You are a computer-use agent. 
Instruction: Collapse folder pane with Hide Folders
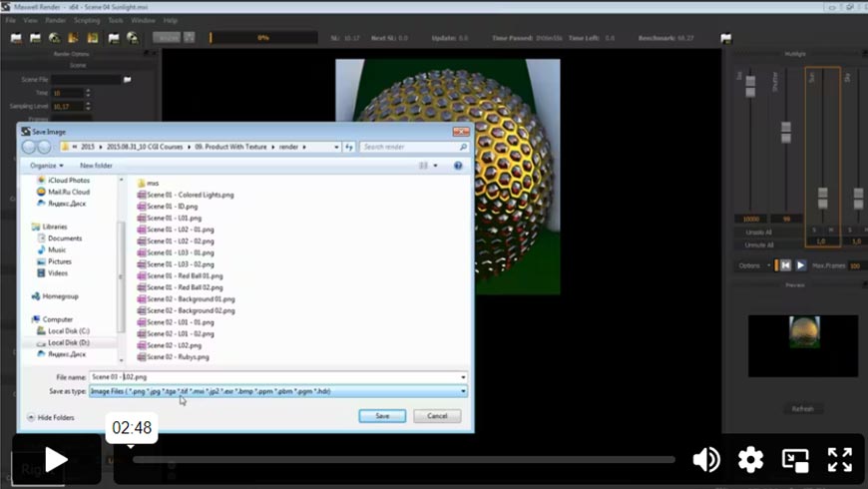(x=50, y=417)
